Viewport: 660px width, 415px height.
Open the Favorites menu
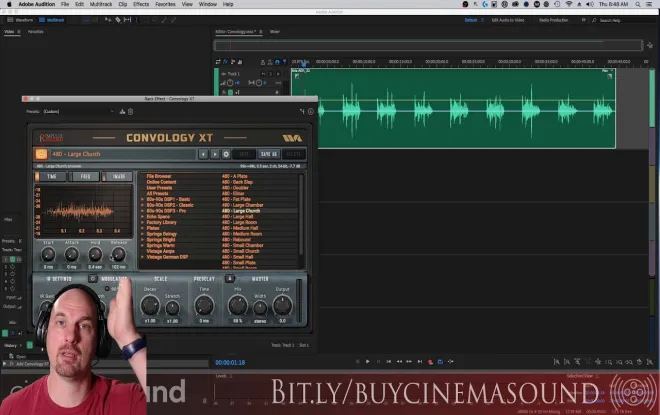165,4
